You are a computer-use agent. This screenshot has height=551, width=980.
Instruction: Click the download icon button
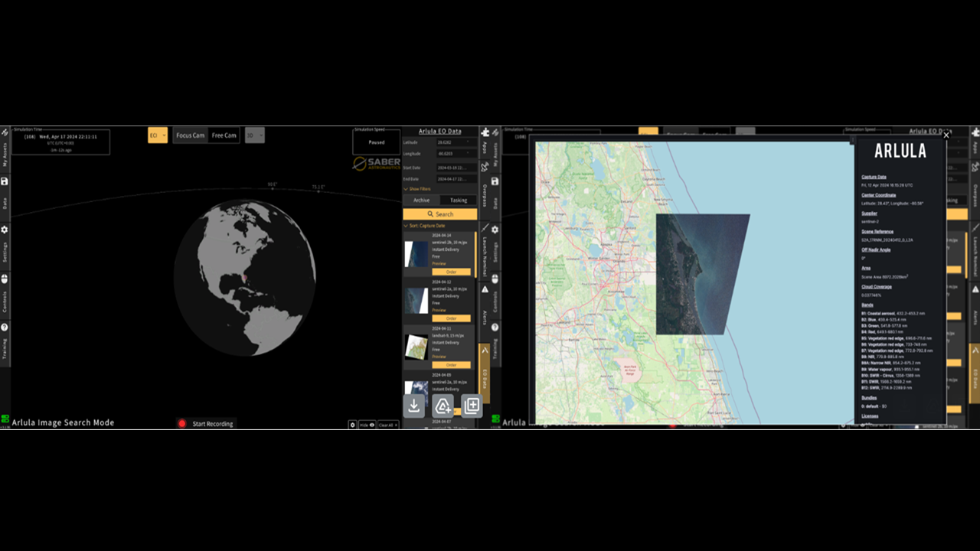pyautogui.click(x=414, y=406)
